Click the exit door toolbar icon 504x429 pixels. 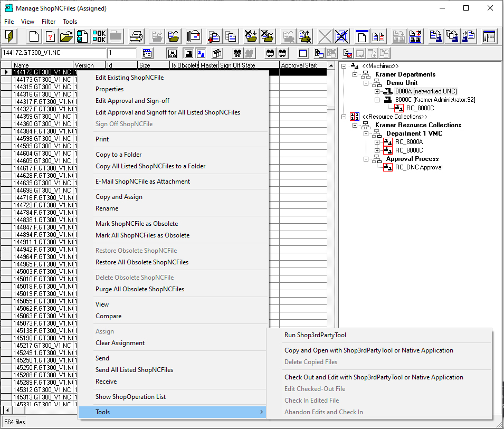pyautogui.click(x=9, y=36)
